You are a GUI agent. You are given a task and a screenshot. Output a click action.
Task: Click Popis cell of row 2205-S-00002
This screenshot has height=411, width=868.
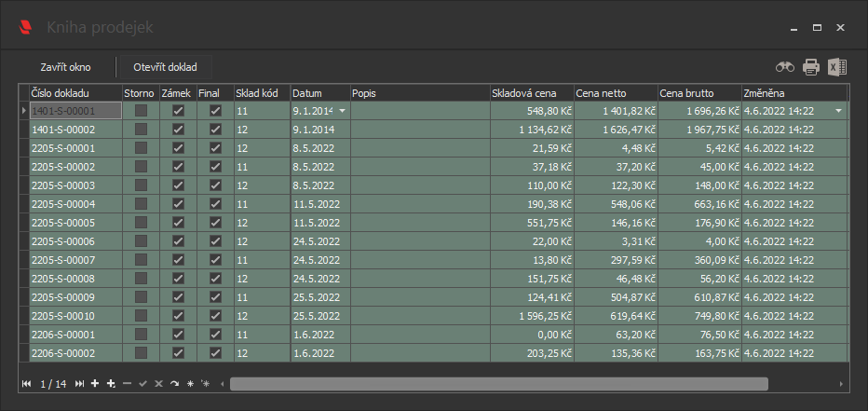click(420, 167)
